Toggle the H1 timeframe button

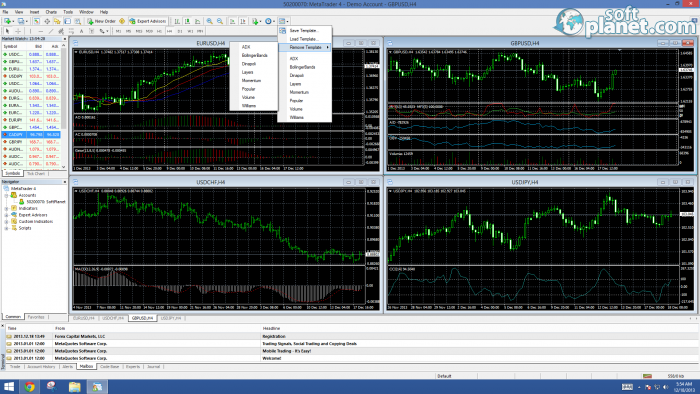[159, 31]
